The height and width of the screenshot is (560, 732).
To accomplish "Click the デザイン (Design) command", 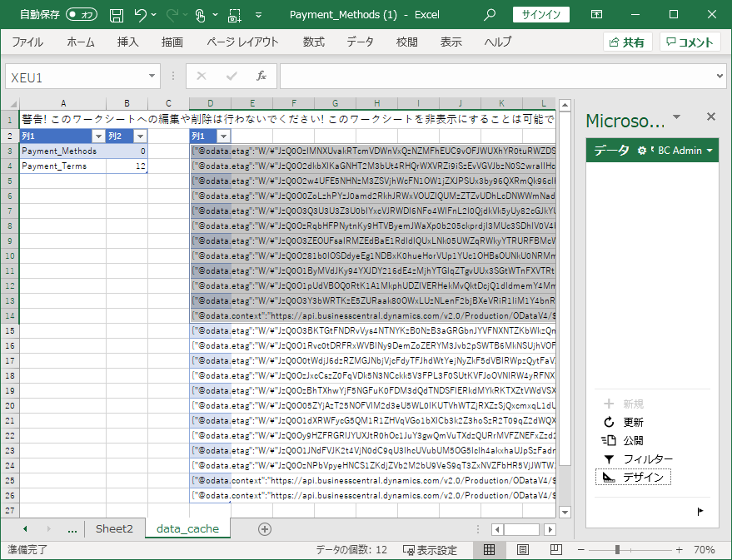I will [x=633, y=477].
